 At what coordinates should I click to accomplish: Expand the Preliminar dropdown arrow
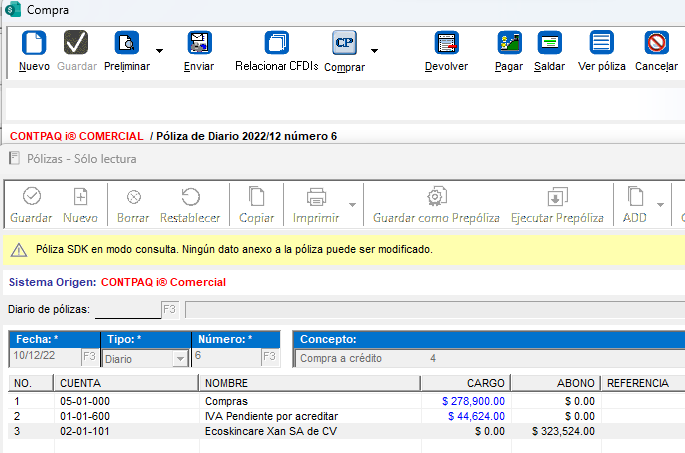click(160, 50)
